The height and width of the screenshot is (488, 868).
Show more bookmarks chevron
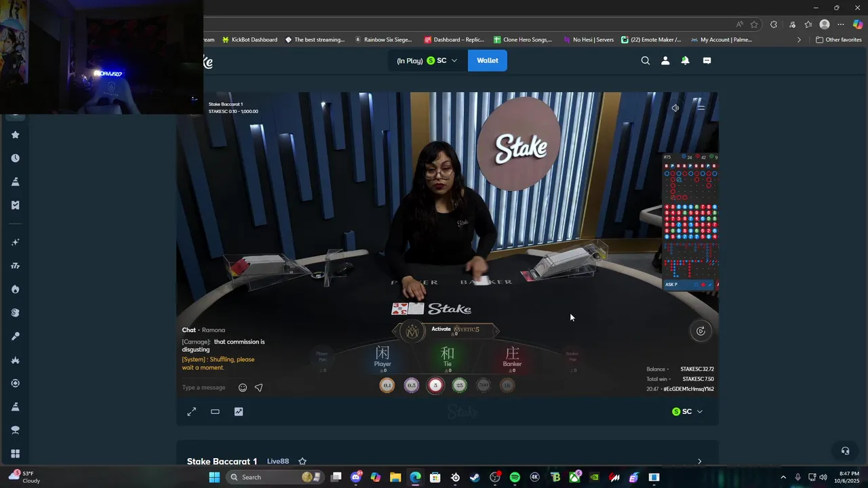tap(799, 40)
